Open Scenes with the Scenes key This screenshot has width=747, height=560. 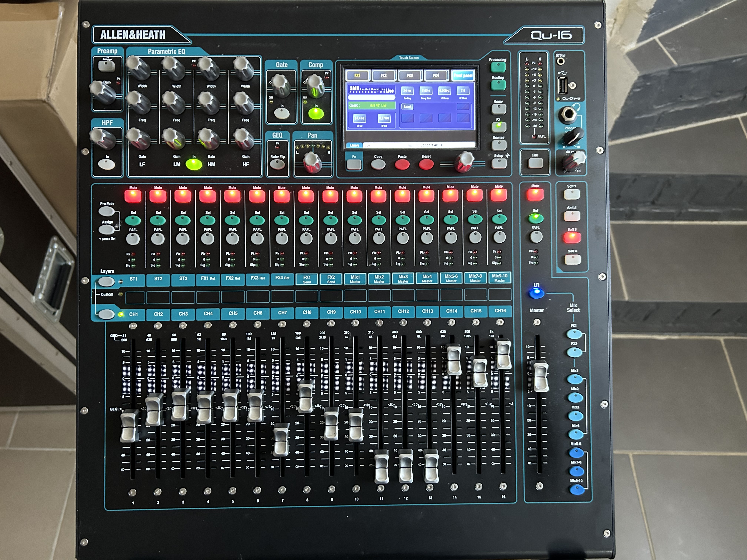tap(499, 145)
